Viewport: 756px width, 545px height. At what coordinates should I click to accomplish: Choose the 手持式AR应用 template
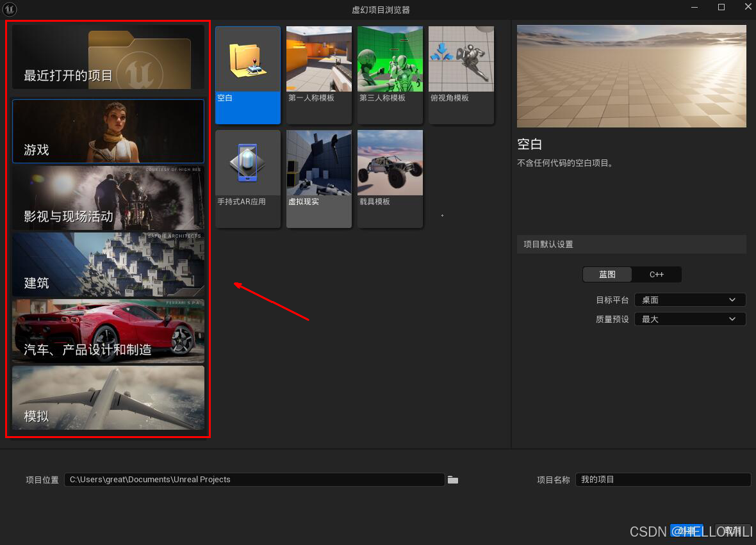coord(248,179)
